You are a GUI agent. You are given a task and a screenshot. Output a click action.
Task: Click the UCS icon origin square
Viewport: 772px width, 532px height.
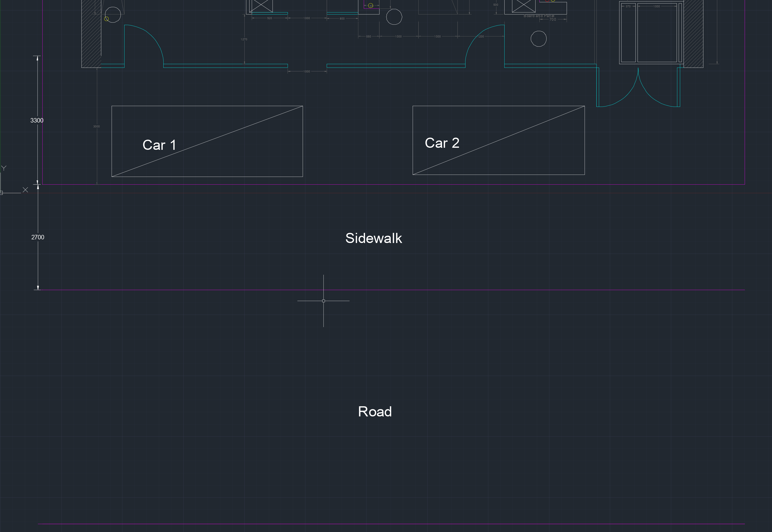(1, 193)
